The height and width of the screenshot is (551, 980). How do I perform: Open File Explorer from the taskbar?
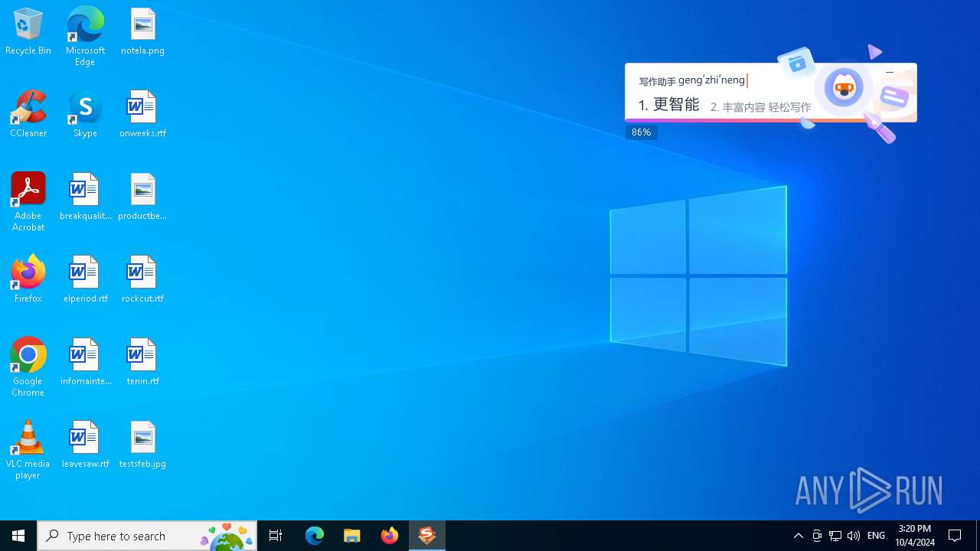point(352,536)
